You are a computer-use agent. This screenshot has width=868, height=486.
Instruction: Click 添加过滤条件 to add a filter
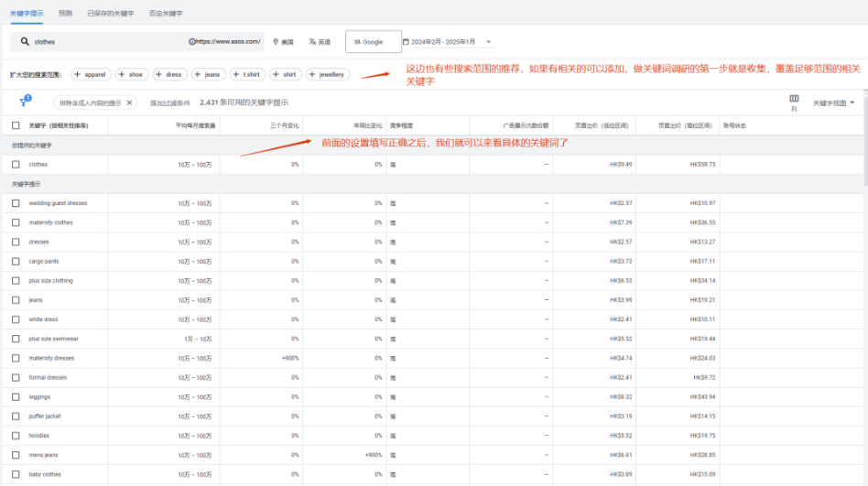[x=170, y=103]
